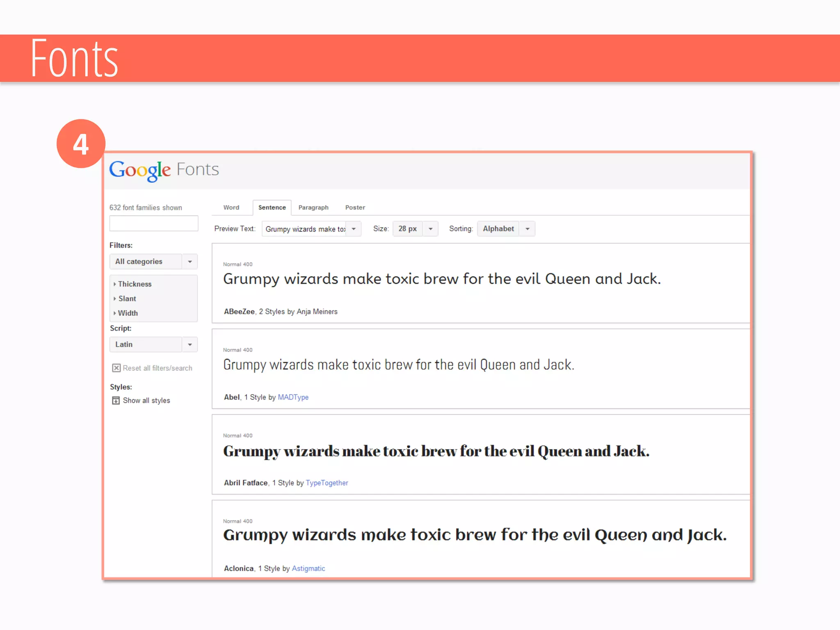Click the Size dropdown arrow
840x630 pixels.
tap(430, 229)
